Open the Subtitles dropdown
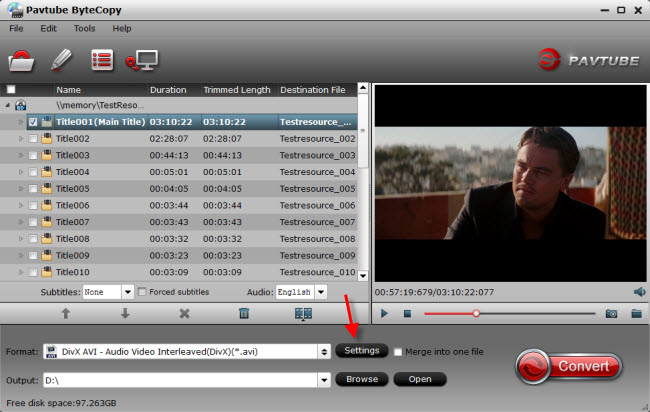650x412 pixels. [x=128, y=292]
